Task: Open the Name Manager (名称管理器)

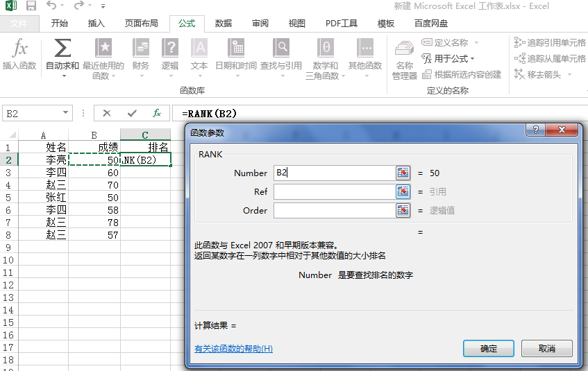Action: [404, 60]
